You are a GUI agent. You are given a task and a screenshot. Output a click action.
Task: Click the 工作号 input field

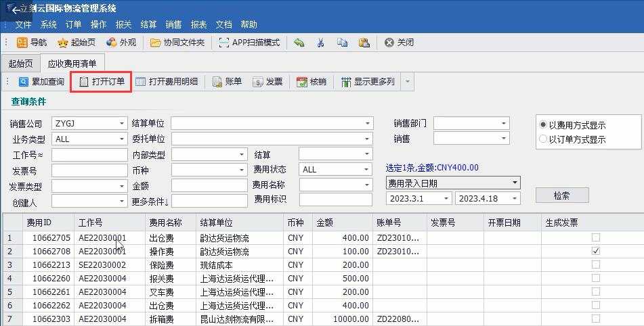(89, 155)
